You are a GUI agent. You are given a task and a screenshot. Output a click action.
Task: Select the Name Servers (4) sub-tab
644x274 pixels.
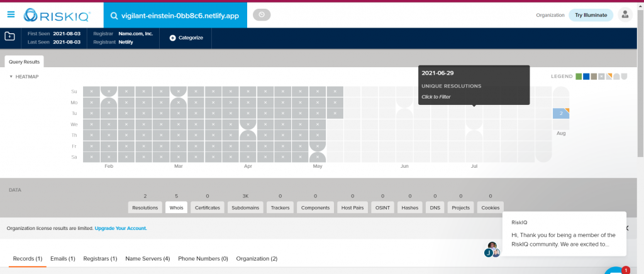click(x=147, y=259)
